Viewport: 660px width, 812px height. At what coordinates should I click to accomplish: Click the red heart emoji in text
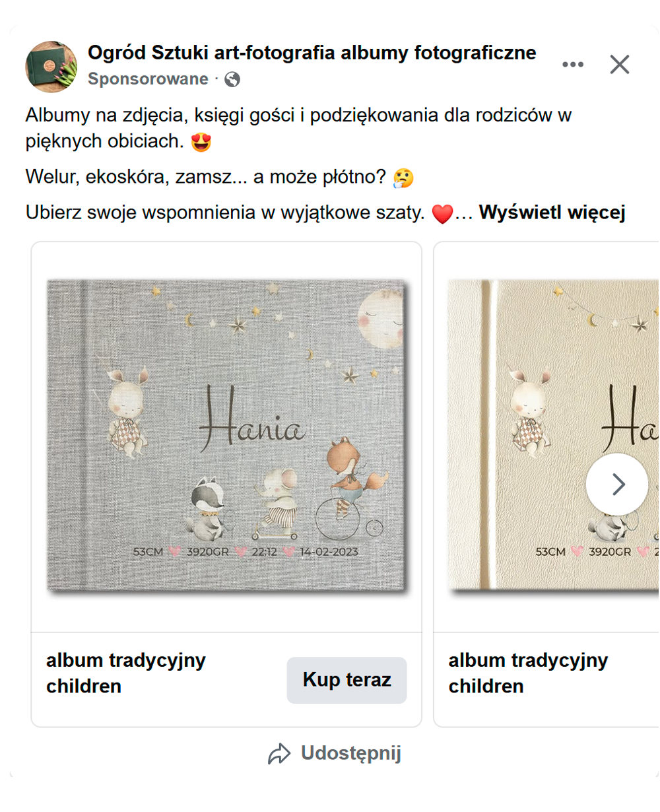tap(442, 214)
